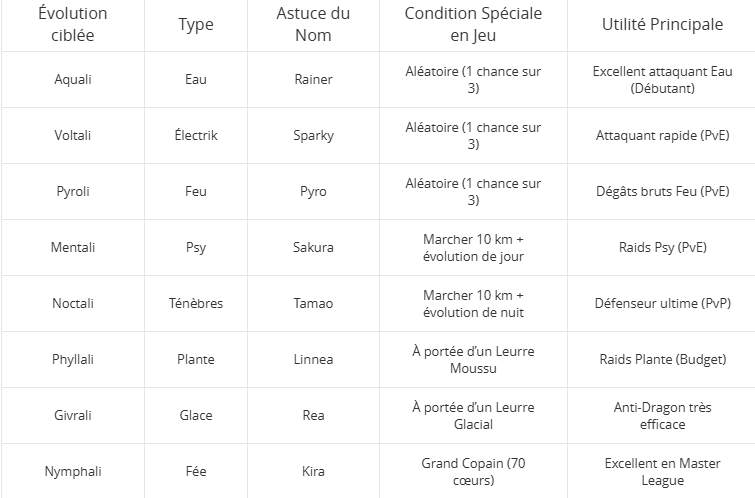Select the 'Aquali' evolution cell
Image resolution: width=755 pixels, height=498 pixels.
72,80
